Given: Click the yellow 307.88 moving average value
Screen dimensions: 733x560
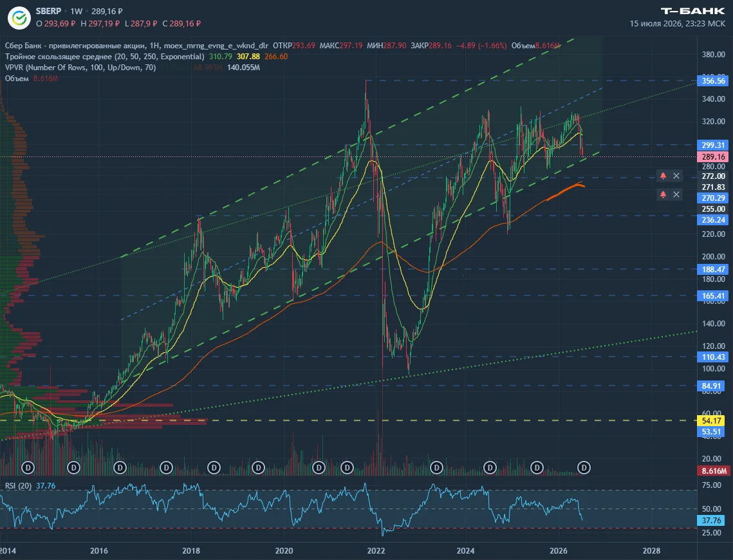Looking at the screenshot, I should coord(248,57).
